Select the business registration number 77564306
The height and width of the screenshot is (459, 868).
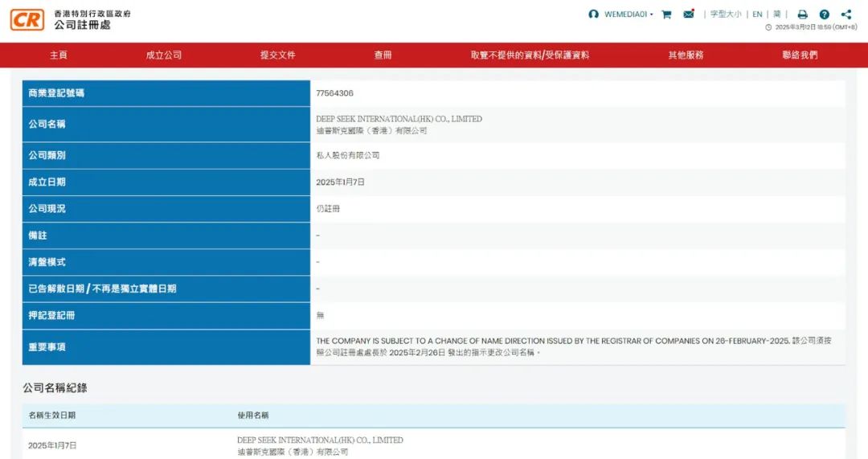[x=334, y=93]
